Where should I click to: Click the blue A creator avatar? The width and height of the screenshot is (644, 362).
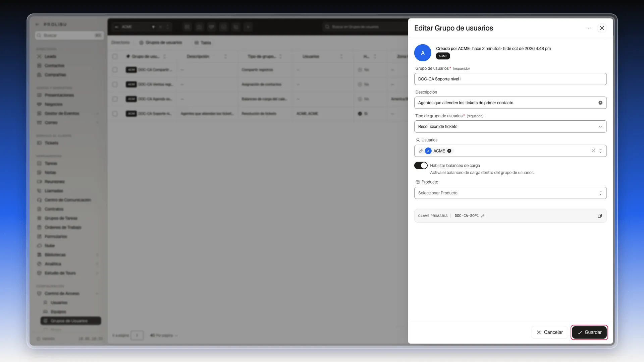pos(423,53)
